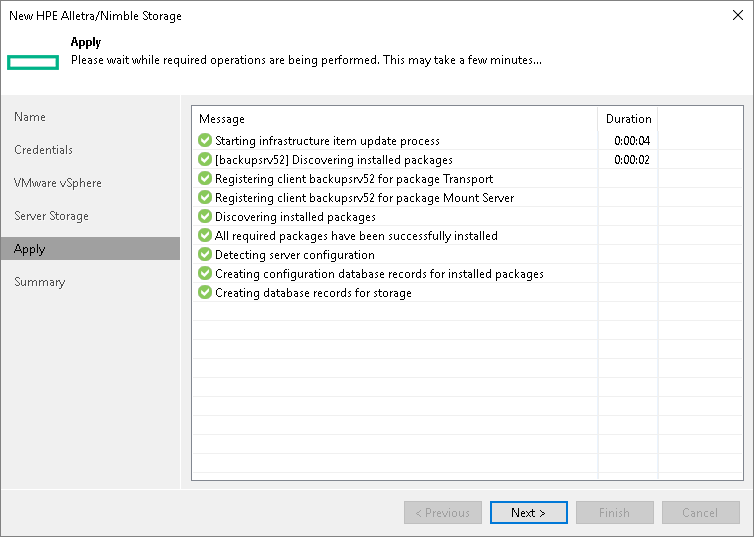Click check icon for All required packages installed
Screen dimensions: 754x537
click(205, 235)
